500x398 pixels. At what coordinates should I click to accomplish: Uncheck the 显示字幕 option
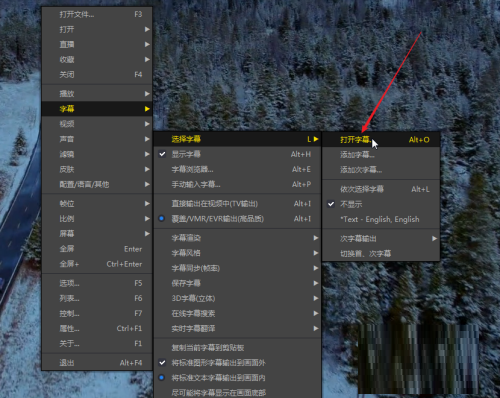pyautogui.click(x=237, y=154)
